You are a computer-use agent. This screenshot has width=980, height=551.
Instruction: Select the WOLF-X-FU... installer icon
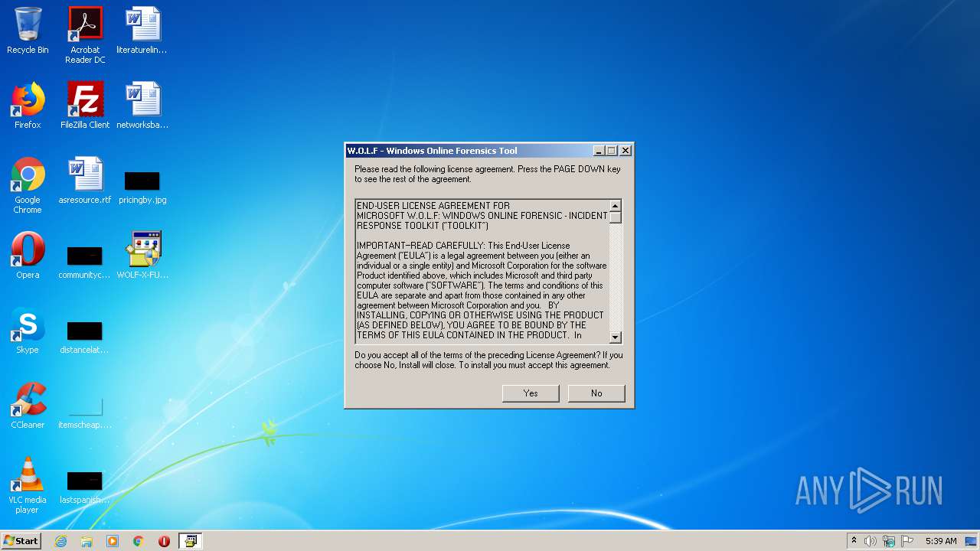tap(142, 256)
